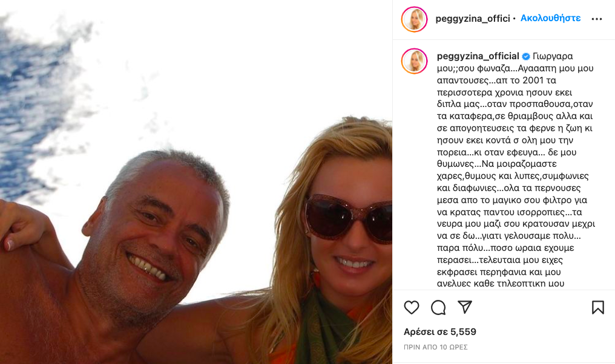The image size is (615, 364).
Task: View the Αρέσει σε 5,559 likes list
Action: [x=439, y=332]
